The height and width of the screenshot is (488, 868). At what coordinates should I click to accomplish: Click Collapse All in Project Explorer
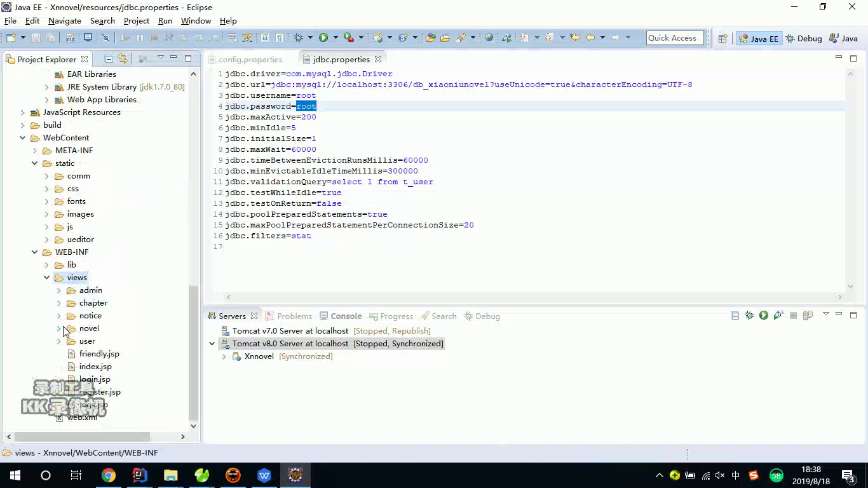tap(109, 58)
